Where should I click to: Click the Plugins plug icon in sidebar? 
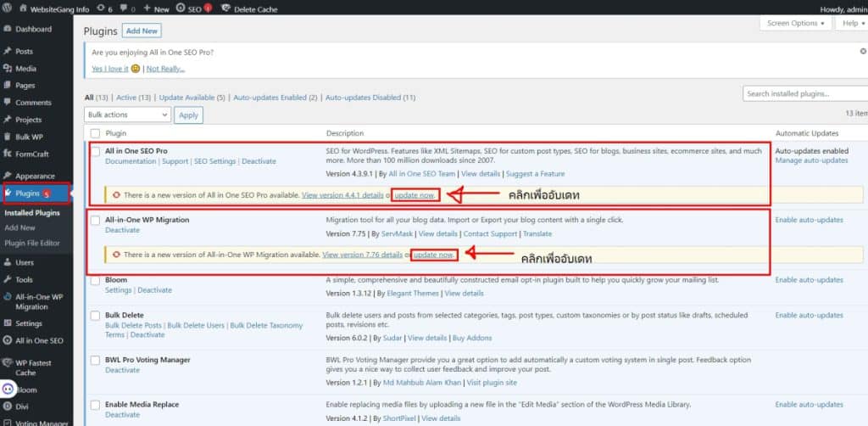(9, 193)
